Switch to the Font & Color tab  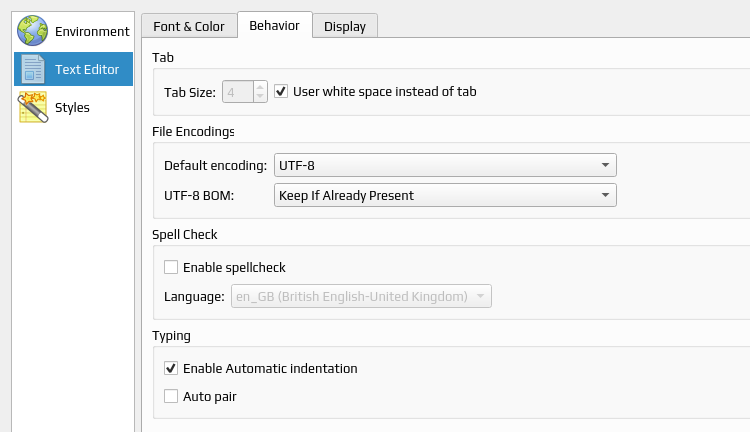(189, 26)
